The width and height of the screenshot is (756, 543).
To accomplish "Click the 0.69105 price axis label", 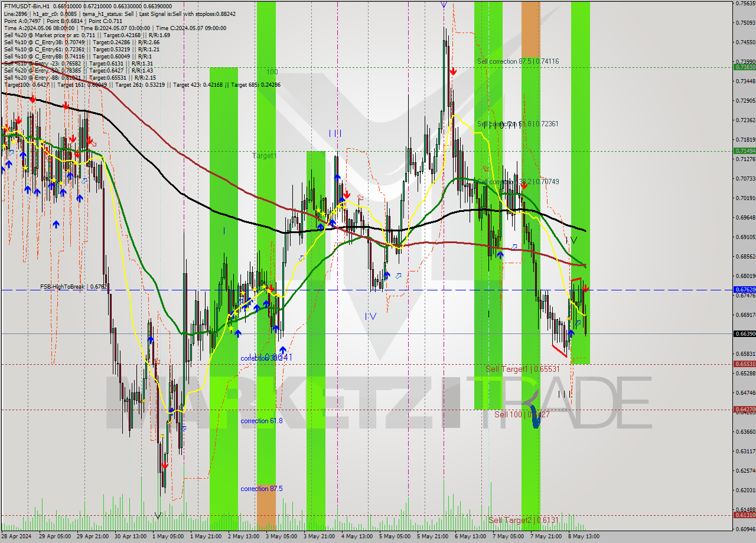I will pyautogui.click(x=745, y=237).
